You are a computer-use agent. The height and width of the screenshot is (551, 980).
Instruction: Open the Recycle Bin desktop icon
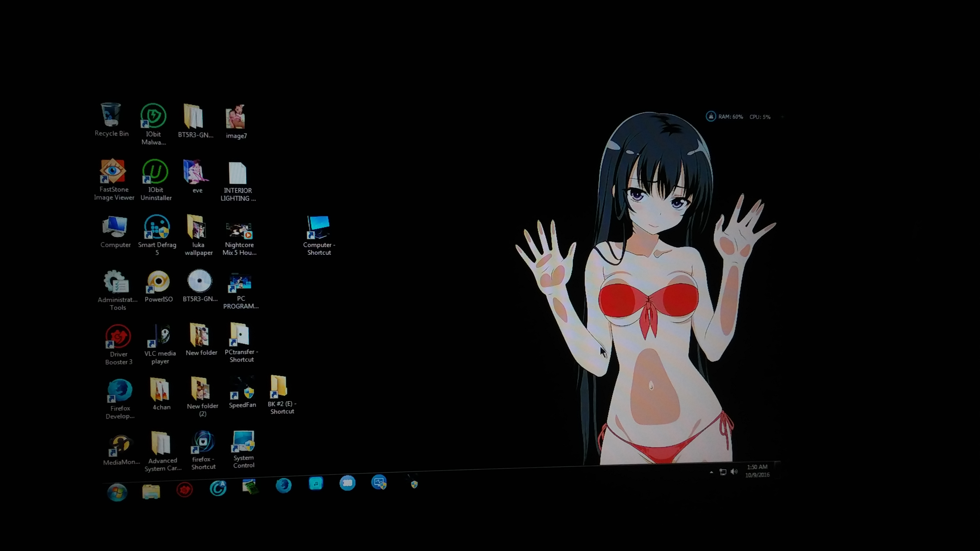111,115
